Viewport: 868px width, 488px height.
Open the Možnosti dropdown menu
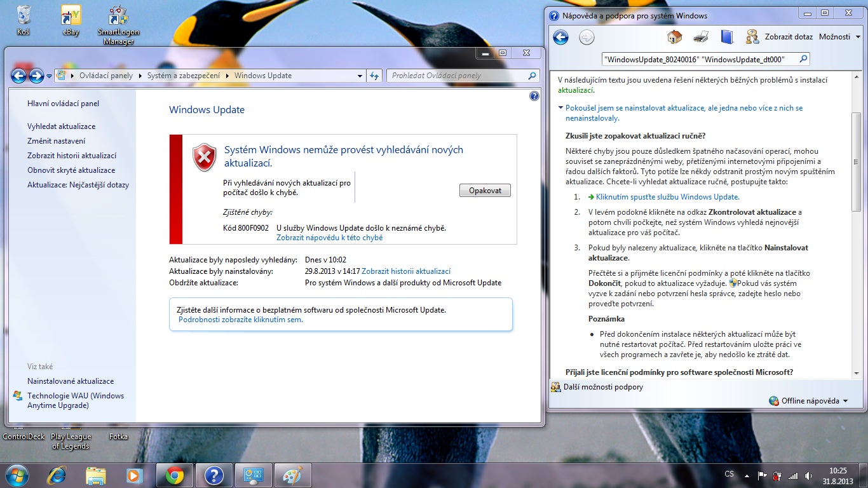pos(839,37)
